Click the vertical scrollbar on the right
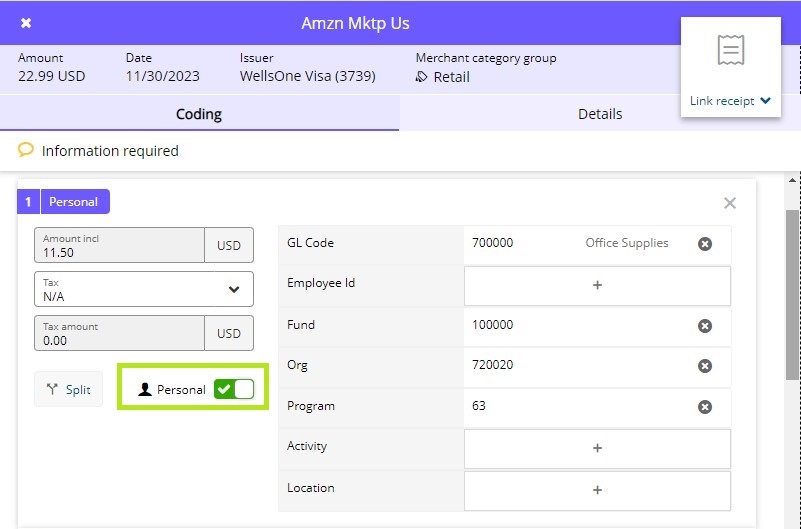Screen dimensions: 801x529 click(792, 295)
